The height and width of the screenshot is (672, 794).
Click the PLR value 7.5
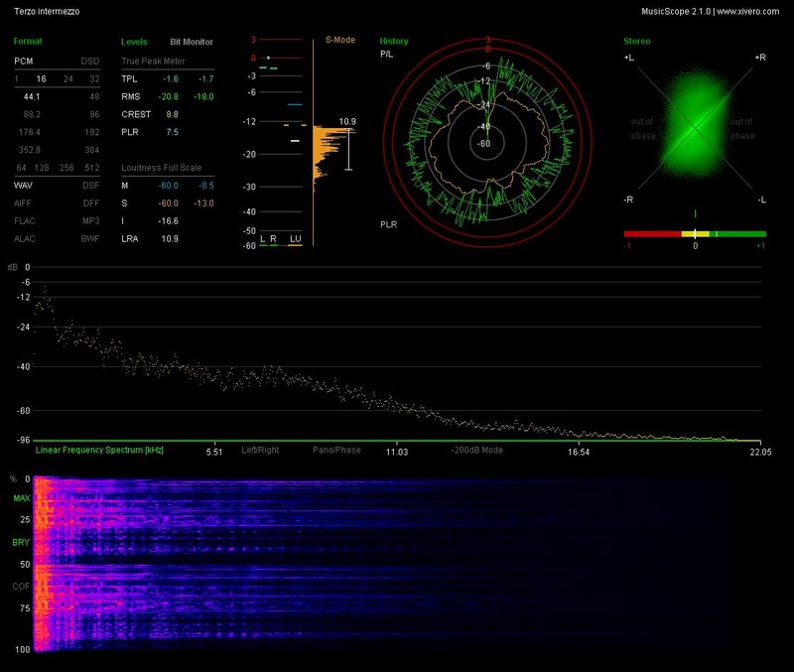[172, 132]
